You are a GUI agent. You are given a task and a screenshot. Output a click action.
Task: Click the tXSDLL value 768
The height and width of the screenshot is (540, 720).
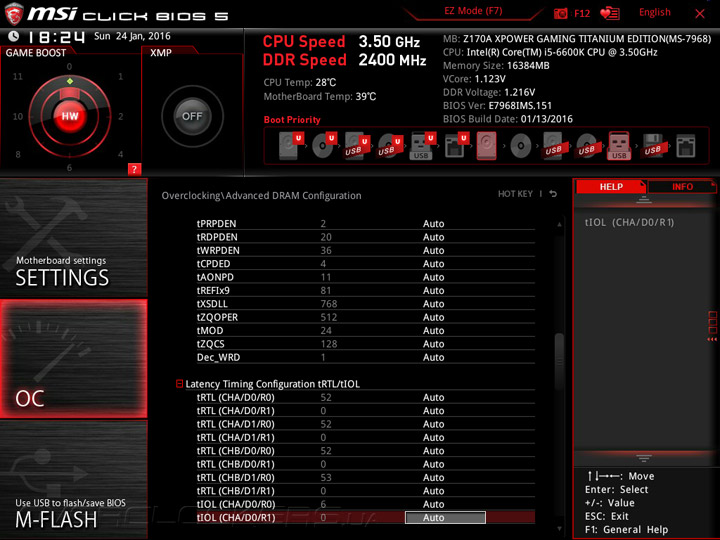tap(329, 304)
